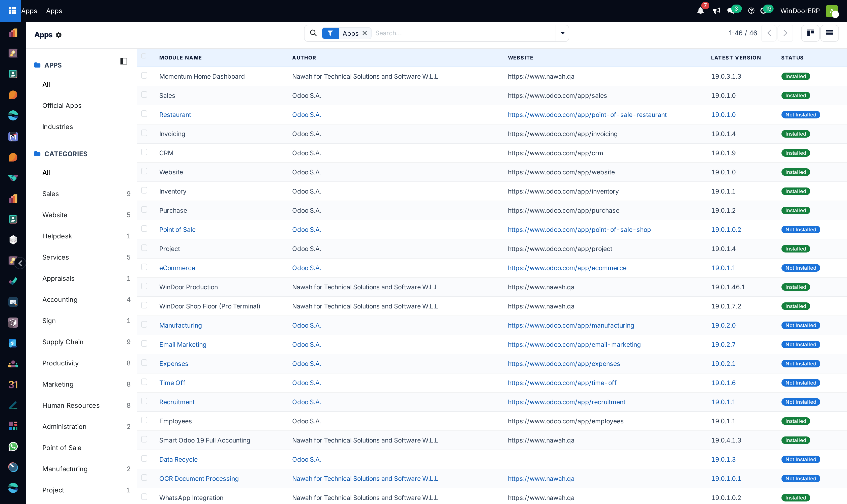Click the WinDoorERP company name
Screen dimensions: 847x504
(800, 11)
